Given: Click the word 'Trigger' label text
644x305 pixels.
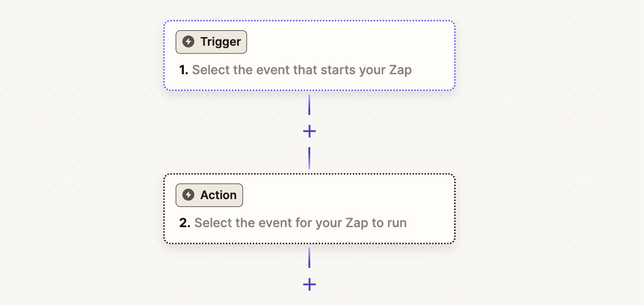Looking at the screenshot, I should (221, 42).
